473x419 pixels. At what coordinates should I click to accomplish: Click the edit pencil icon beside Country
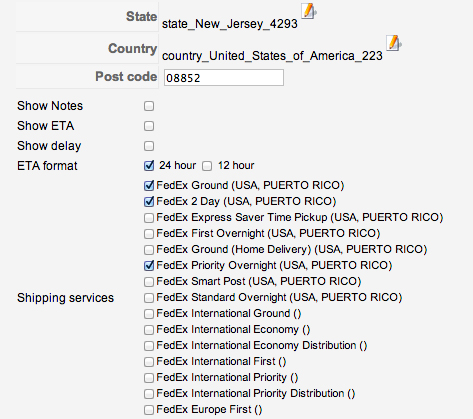394,43
